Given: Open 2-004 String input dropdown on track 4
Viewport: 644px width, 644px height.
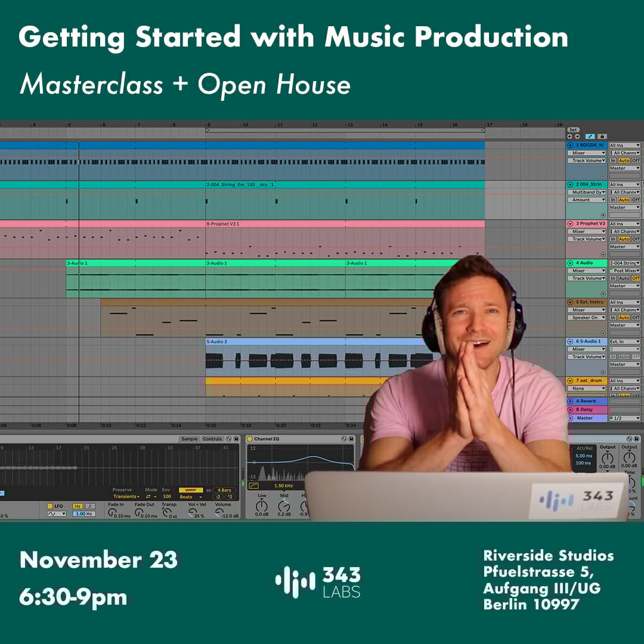Looking at the screenshot, I should (624, 263).
